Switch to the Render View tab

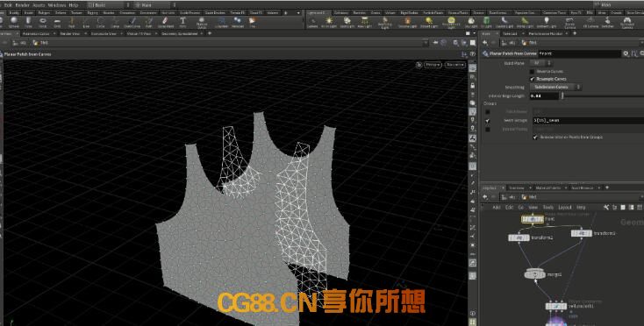point(70,33)
